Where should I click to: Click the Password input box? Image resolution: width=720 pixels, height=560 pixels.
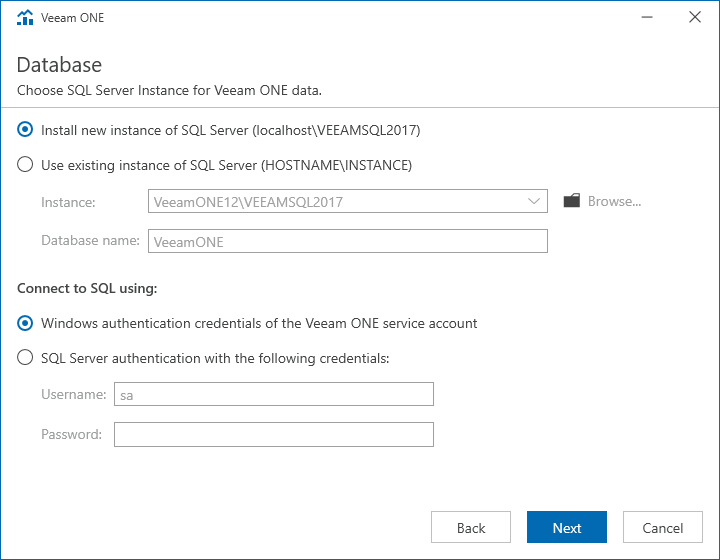point(274,434)
